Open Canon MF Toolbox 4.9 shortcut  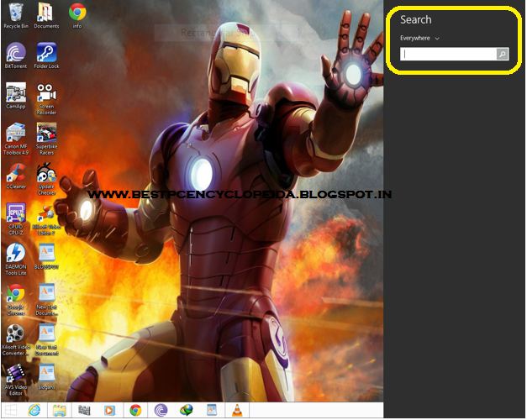16,139
